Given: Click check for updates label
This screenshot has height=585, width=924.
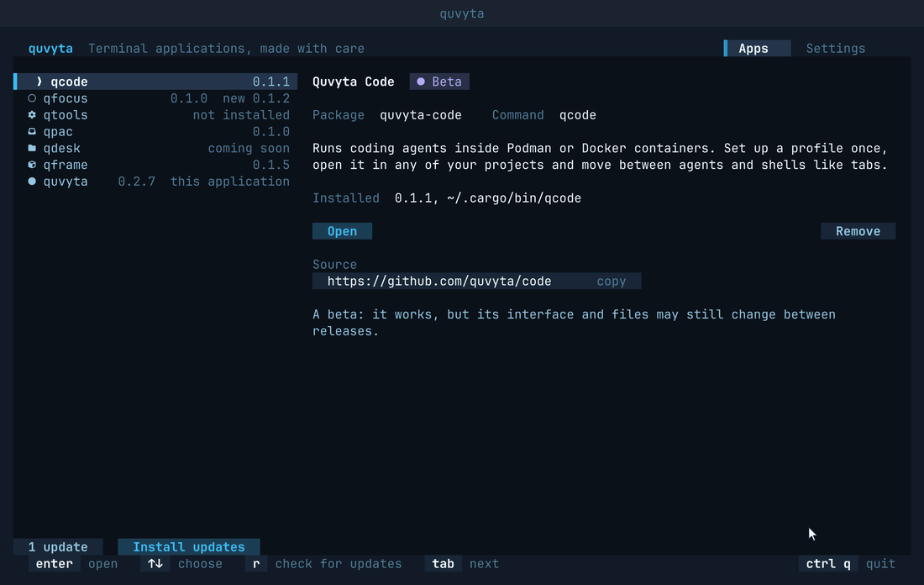Looking at the screenshot, I should [339, 563].
